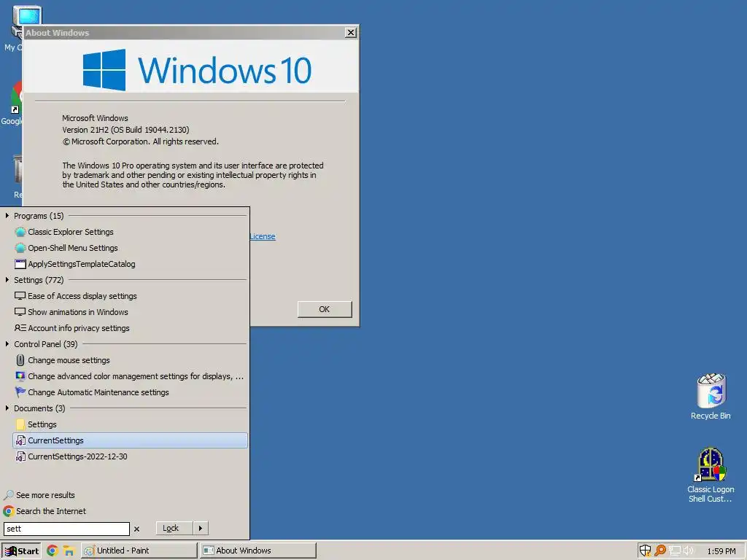Click the 1:59 PM clock
The width and height of the screenshot is (747, 560).
(x=721, y=551)
